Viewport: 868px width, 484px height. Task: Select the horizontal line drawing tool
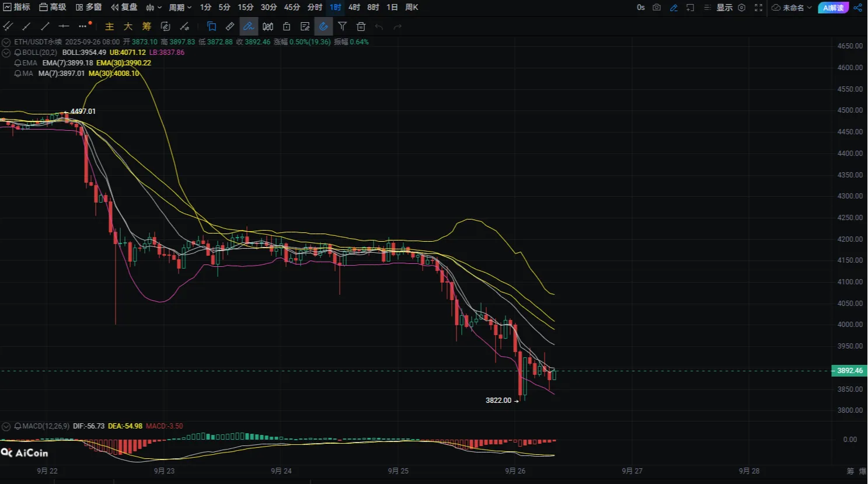pyautogui.click(x=64, y=26)
